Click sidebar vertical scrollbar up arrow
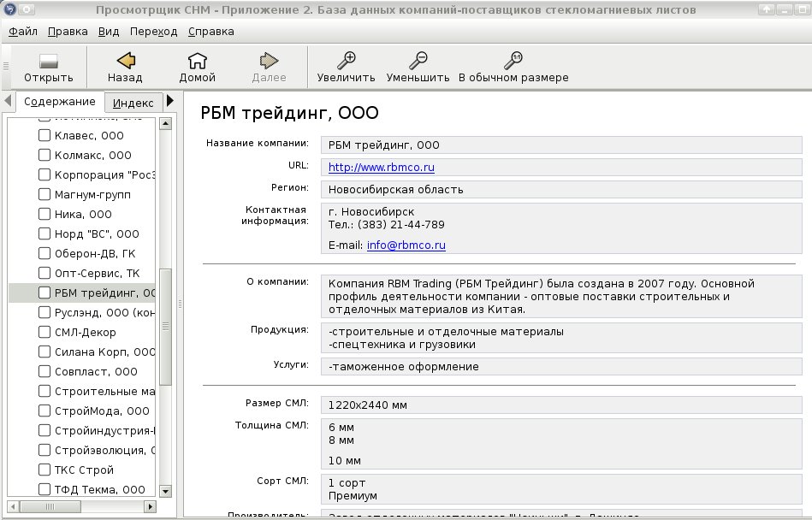The image size is (812, 520). (x=166, y=123)
